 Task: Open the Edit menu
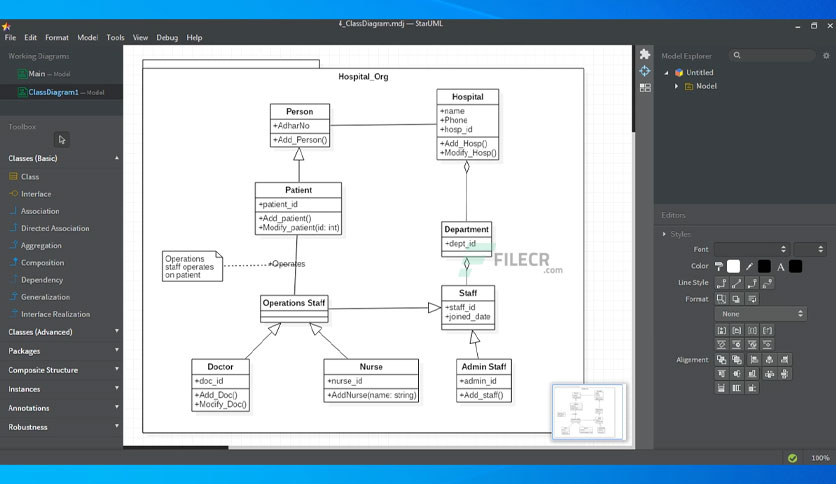click(30, 37)
